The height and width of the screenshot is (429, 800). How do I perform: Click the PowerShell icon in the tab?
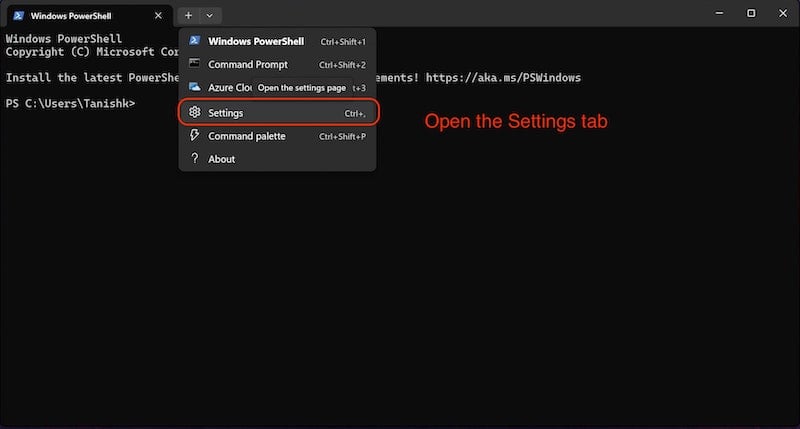18,16
